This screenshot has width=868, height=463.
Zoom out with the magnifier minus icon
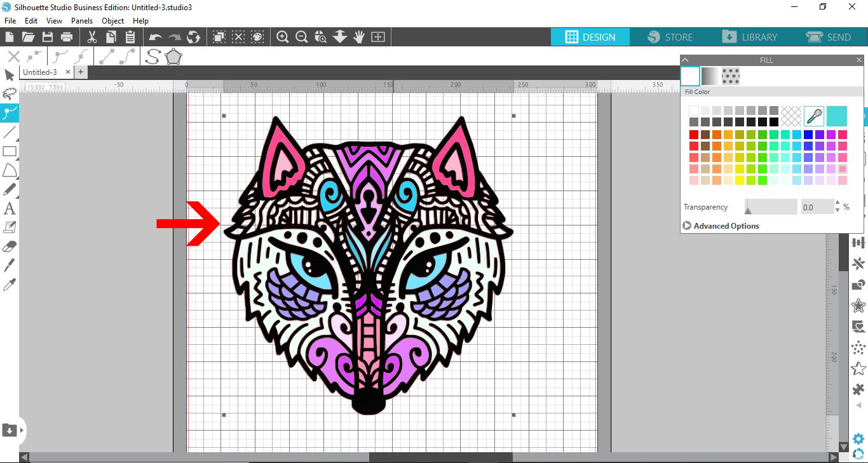pyautogui.click(x=302, y=37)
